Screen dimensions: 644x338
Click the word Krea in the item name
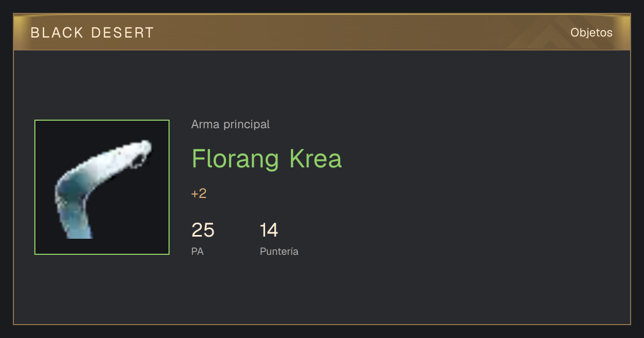pyautogui.click(x=316, y=159)
